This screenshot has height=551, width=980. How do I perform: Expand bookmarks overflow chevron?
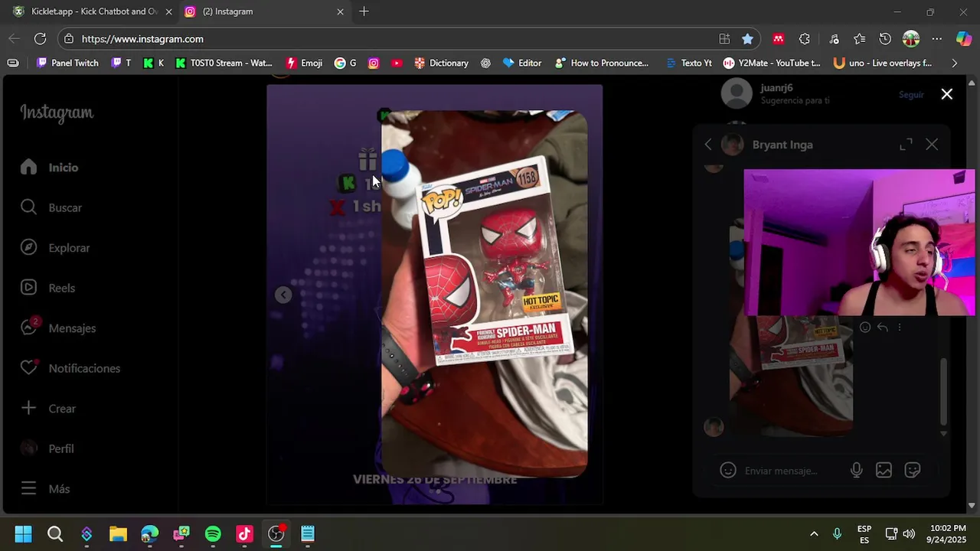(954, 63)
